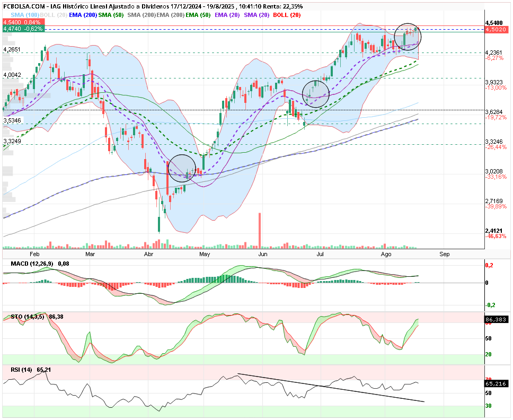Viewport: 513px width, 420px height.
Task: Click the -26,44% percentage label
Action: [496, 147]
